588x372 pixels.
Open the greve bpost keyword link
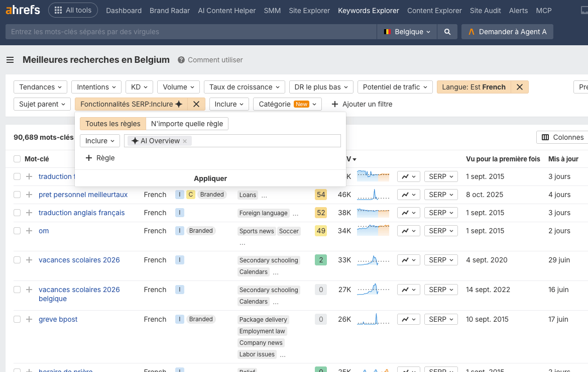coord(58,319)
